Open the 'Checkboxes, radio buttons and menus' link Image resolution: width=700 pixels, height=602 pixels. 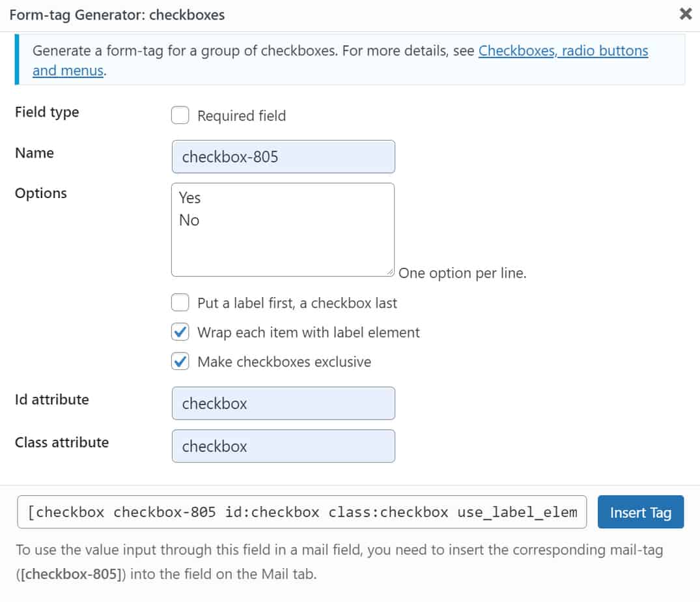[563, 50]
